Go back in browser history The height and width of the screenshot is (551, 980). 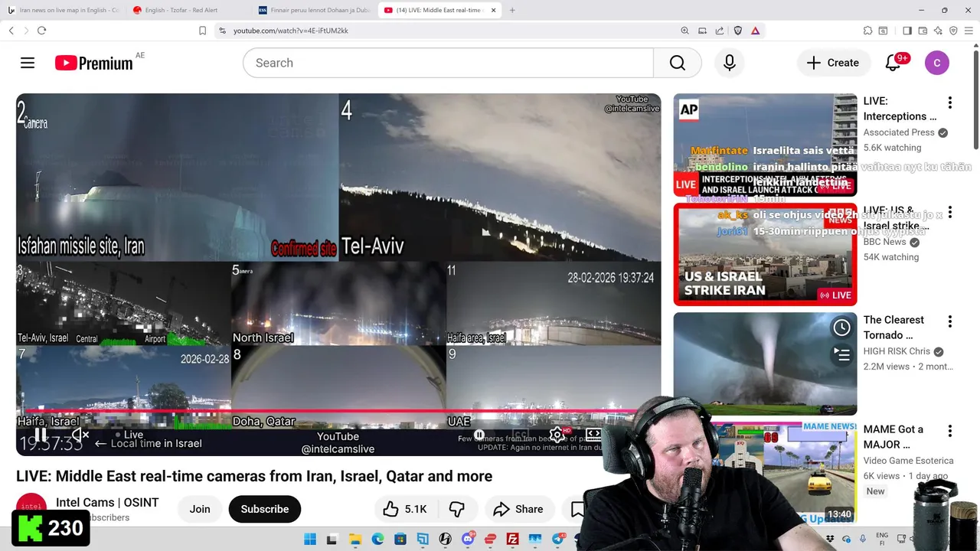pos(11,31)
